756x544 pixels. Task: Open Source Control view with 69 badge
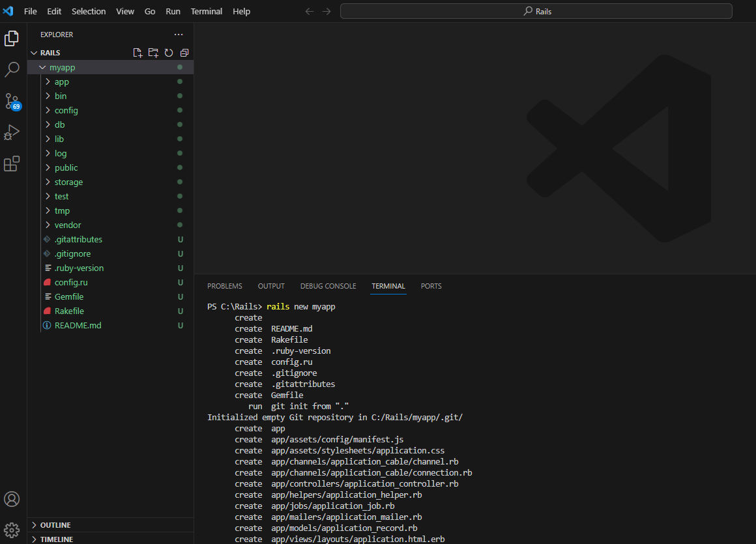12,101
